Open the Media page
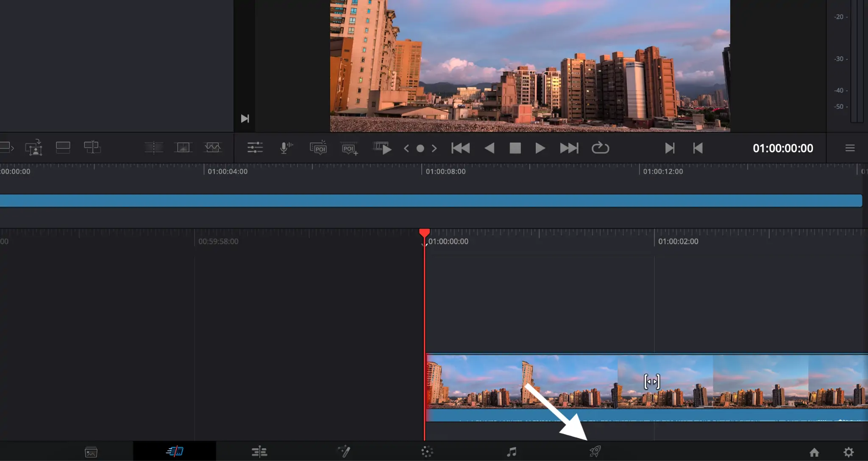The image size is (868, 461). (91, 452)
